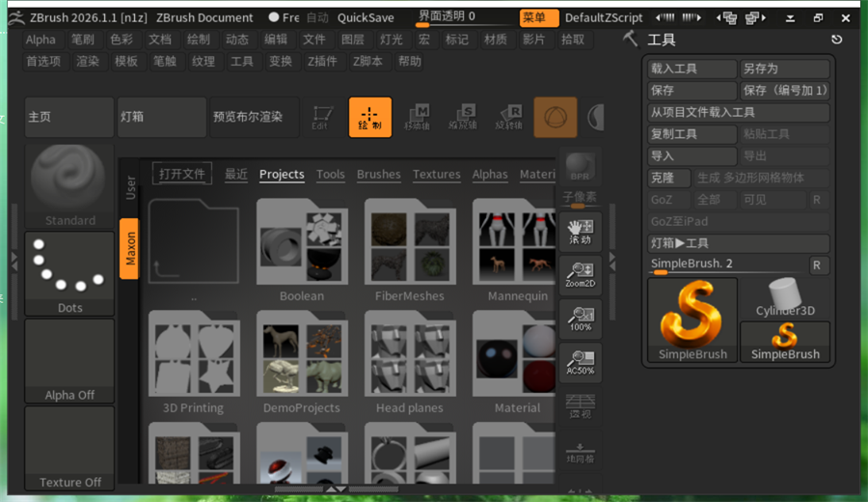Image resolution: width=868 pixels, height=502 pixels.
Task: Select the Rotate (旋转轴) gizmo icon
Action: (x=508, y=118)
